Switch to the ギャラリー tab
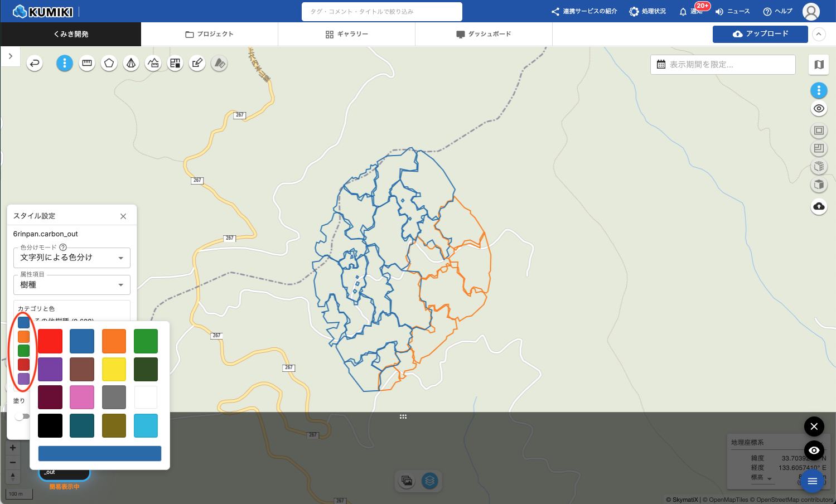Screen dimensions: 836x504 click(x=346, y=34)
